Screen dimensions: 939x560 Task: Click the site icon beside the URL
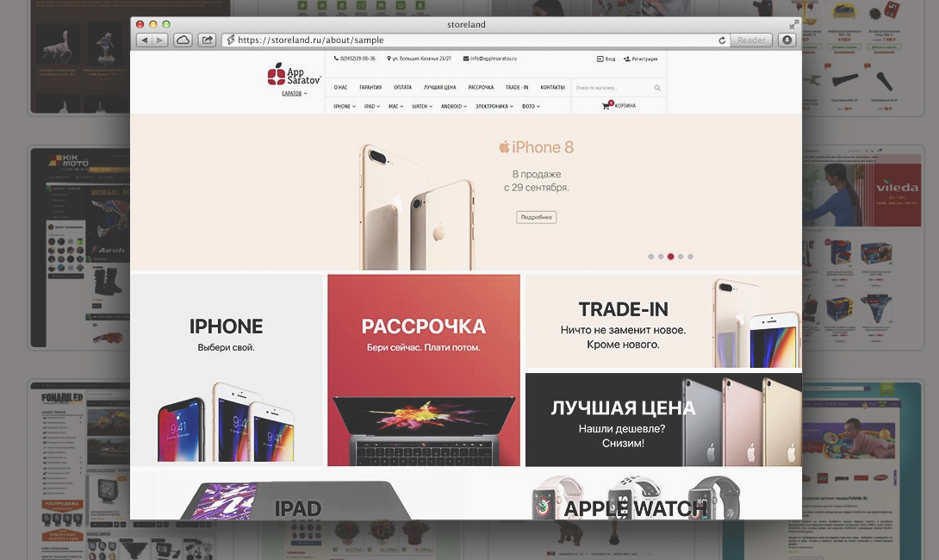[x=231, y=40]
